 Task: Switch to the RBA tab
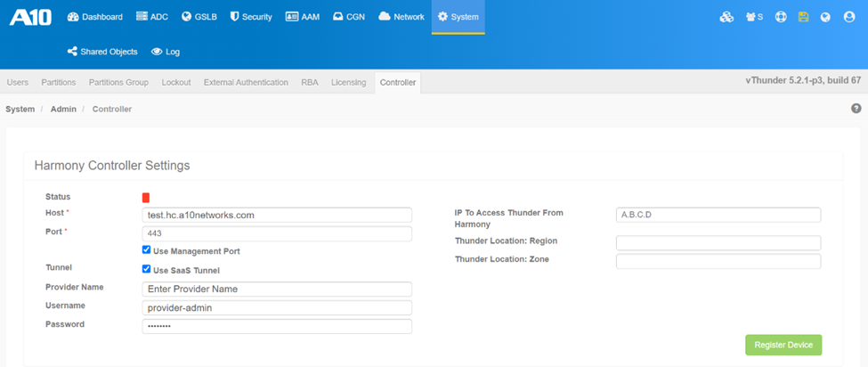pyautogui.click(x=310, y=83)
